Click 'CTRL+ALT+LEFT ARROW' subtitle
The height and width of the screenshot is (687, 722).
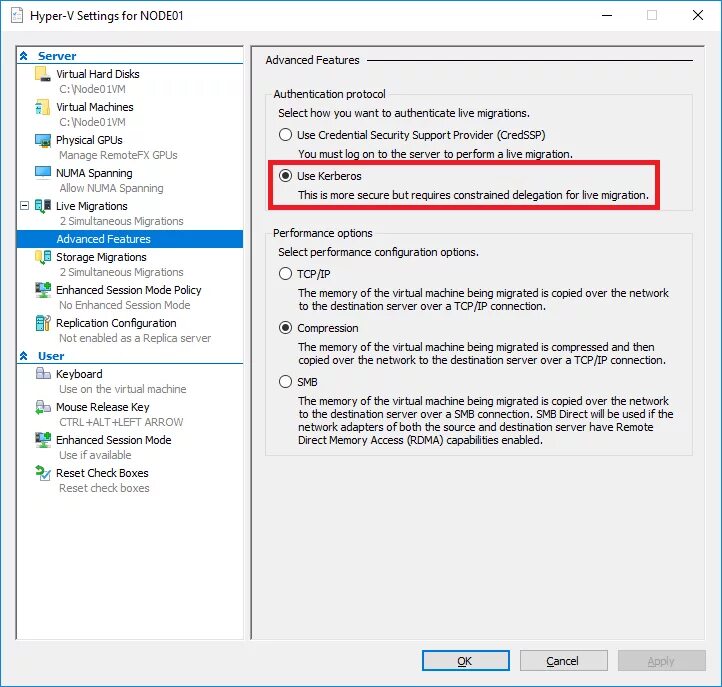tap(121, 422)
